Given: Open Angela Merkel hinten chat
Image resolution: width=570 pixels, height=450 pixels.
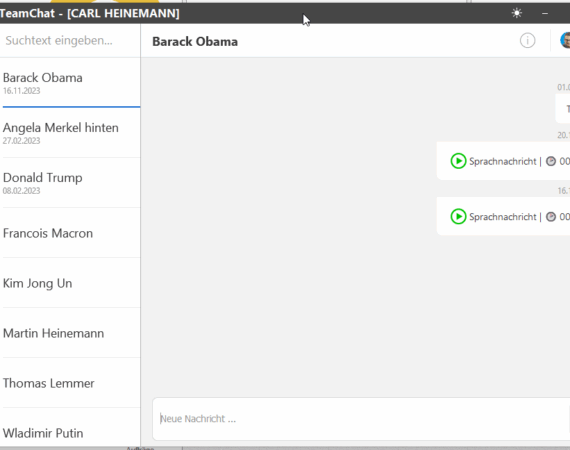Looking at the screenshot, I should (x=70, y=133).
